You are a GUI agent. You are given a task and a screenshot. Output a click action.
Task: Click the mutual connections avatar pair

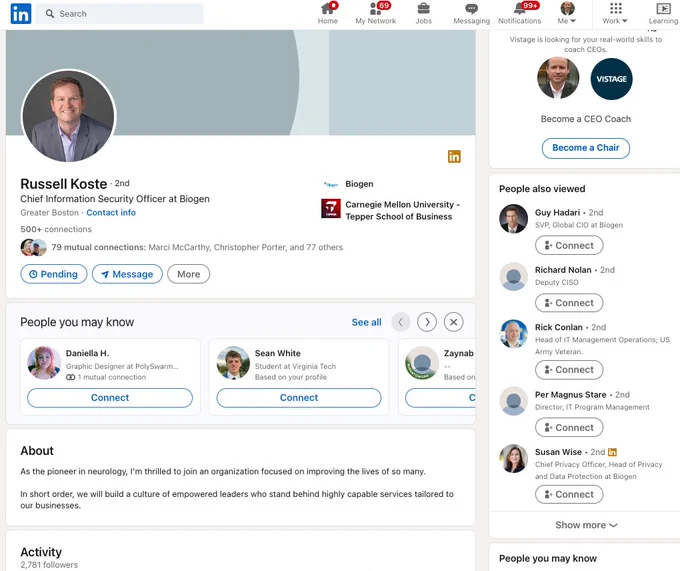(x=33, y=247)
